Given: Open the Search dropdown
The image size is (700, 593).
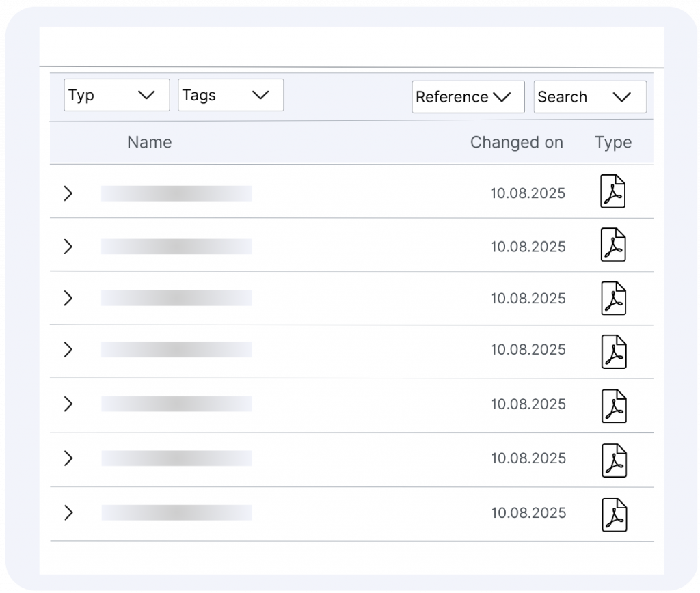Looking at the screenshot, I should [589, 97].
